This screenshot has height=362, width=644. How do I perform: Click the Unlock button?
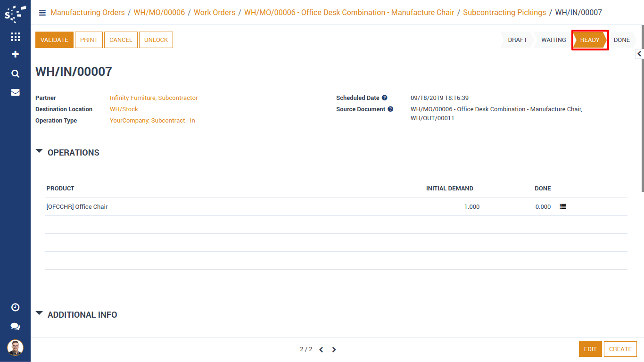coord(156,40)
